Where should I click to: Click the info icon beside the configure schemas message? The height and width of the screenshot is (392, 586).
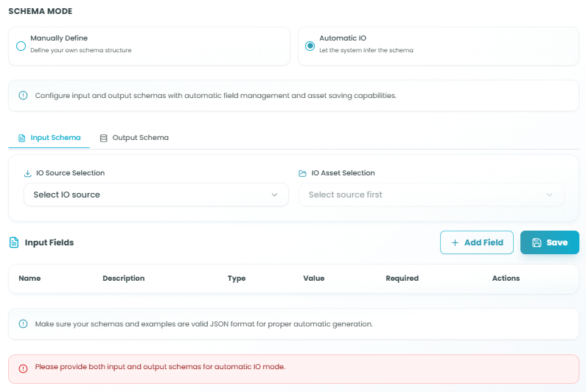point(23,96)
